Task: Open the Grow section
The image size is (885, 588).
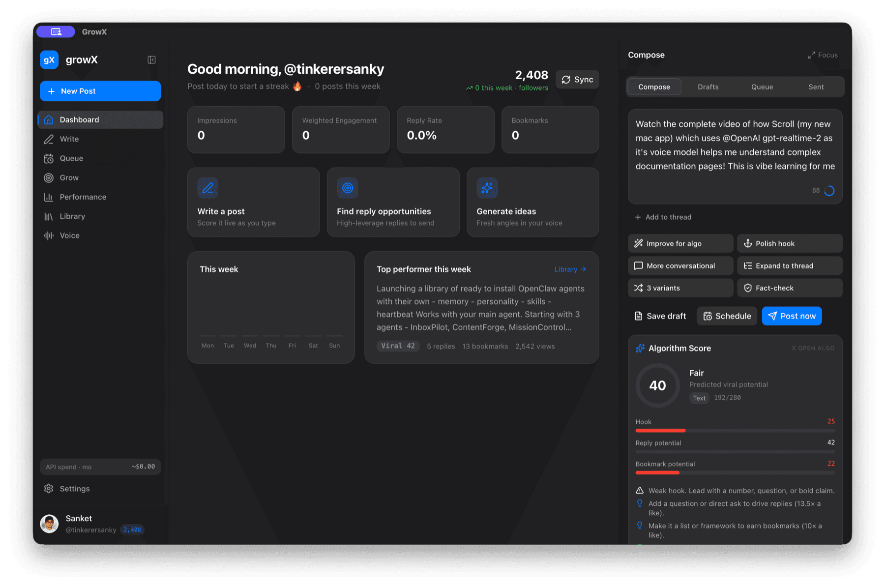Action: (100, 177)
